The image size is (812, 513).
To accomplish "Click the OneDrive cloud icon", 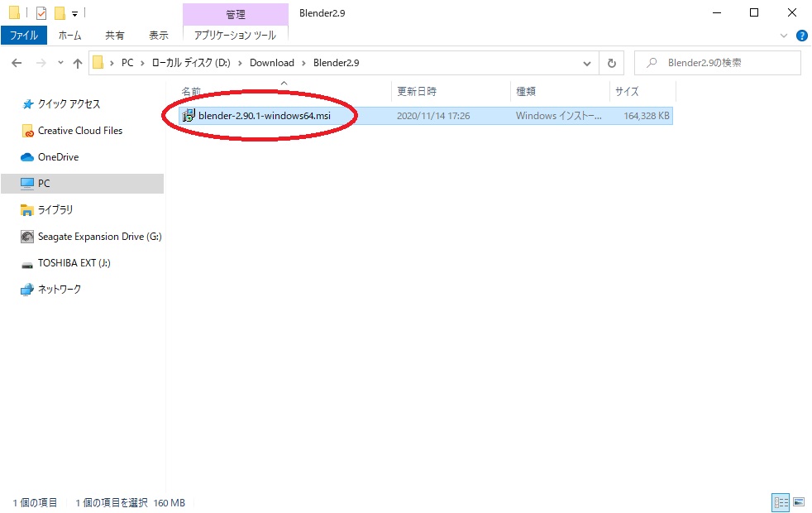I will [x=27, y=157].
